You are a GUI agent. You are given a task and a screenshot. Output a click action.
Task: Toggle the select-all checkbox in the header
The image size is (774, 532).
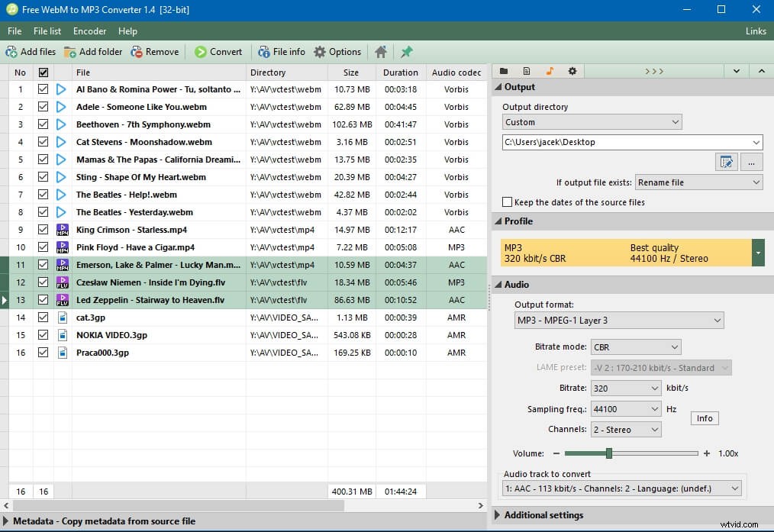pos(44,72)
